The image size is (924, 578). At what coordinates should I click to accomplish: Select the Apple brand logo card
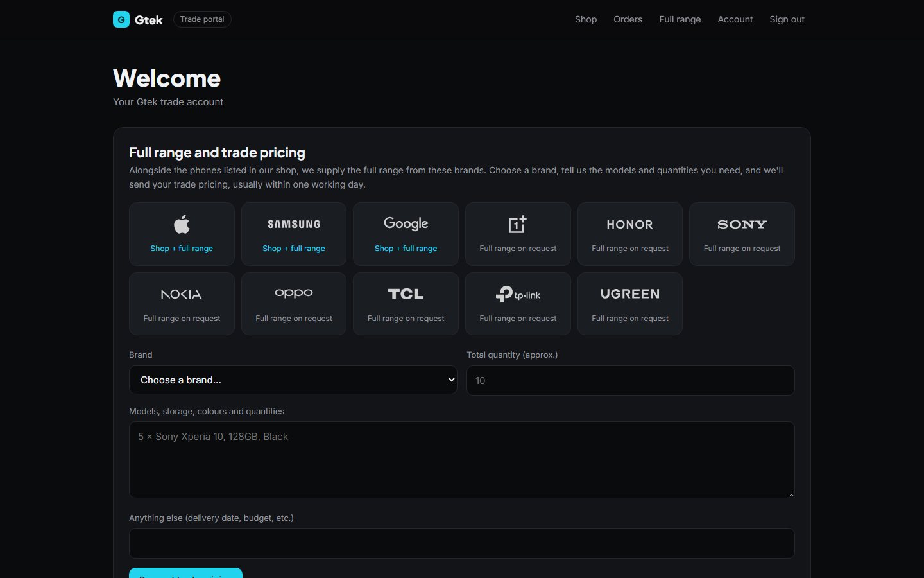pos(182,234)
